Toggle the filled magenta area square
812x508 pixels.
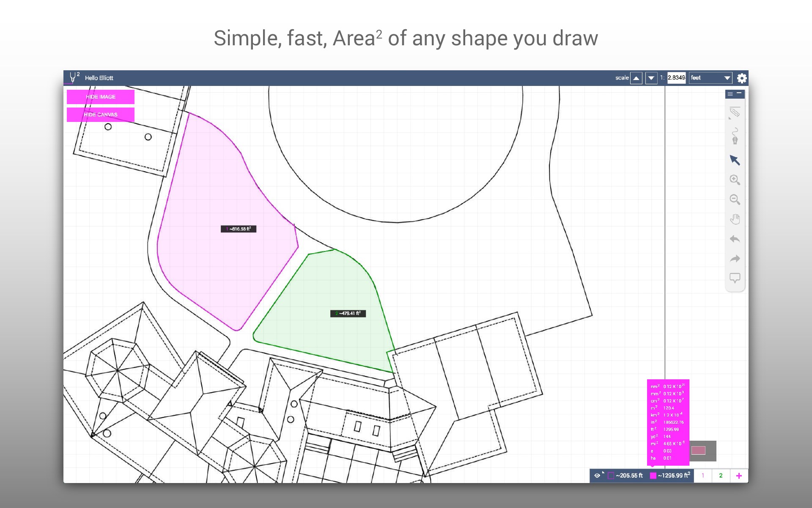653,476
